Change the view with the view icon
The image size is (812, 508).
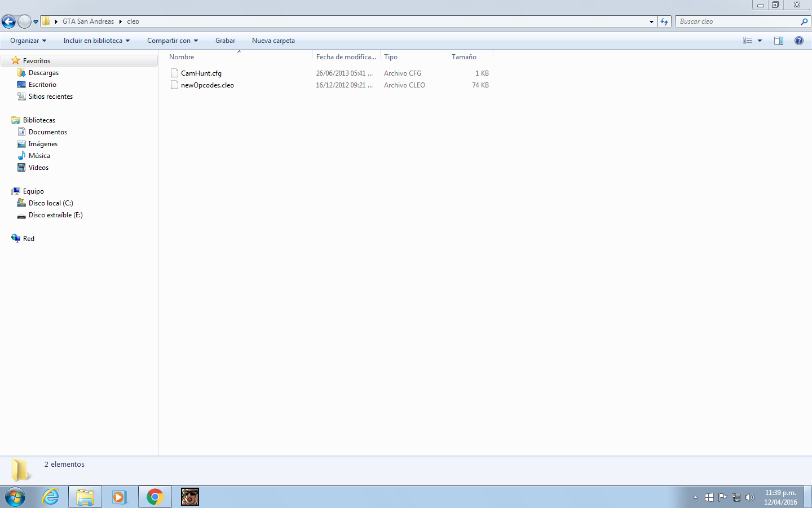748,41
